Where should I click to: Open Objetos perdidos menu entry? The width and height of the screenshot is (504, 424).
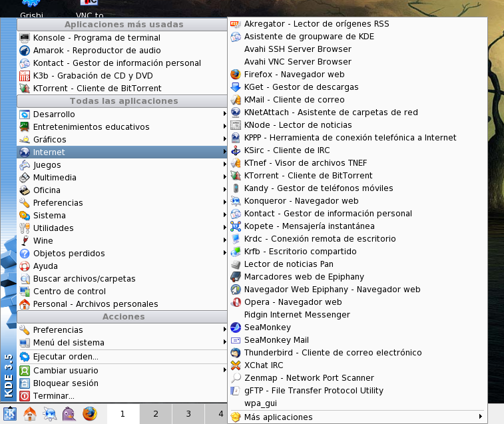click(122, 254)
